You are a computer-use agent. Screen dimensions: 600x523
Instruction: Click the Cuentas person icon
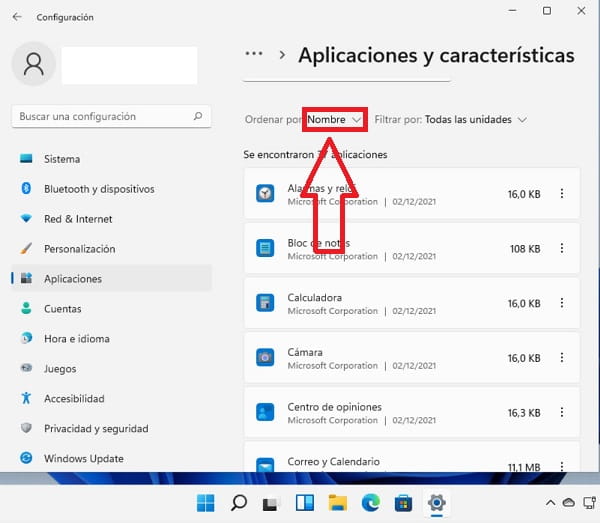tap(26, 308)
